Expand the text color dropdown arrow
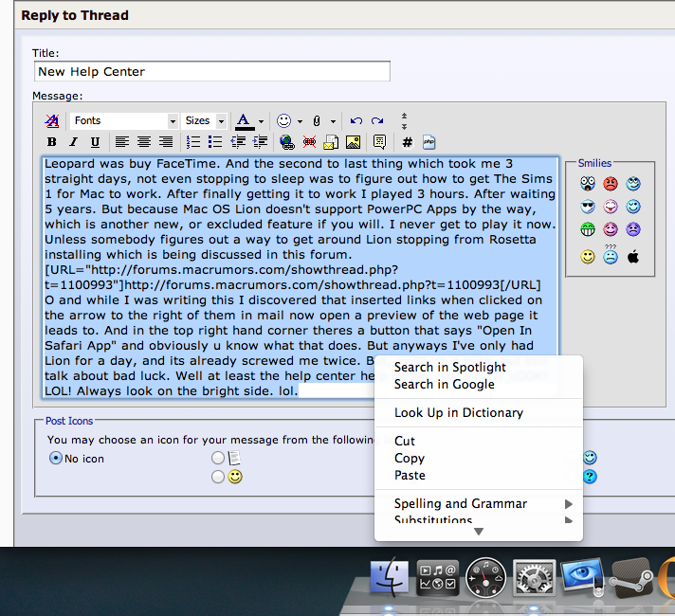 tap(261, 121)
